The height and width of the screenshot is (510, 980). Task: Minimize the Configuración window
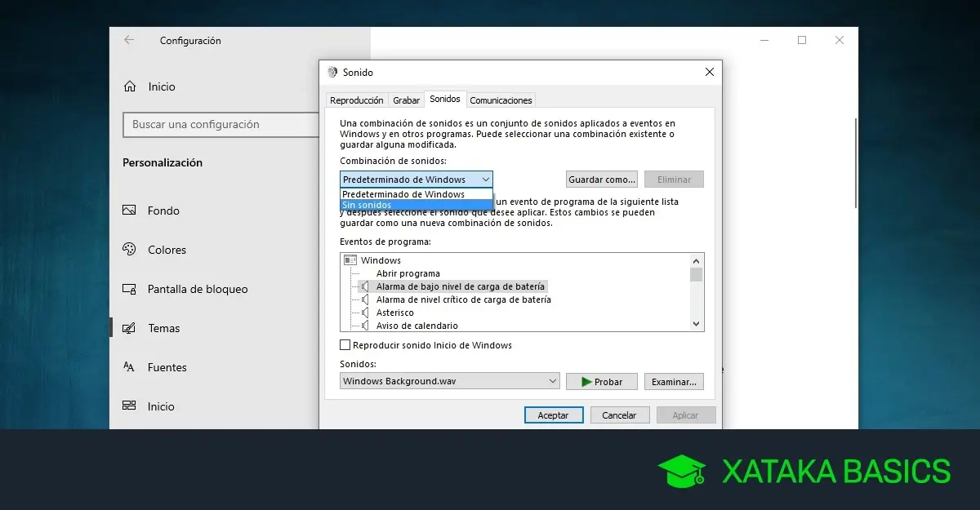coord(764,40)
